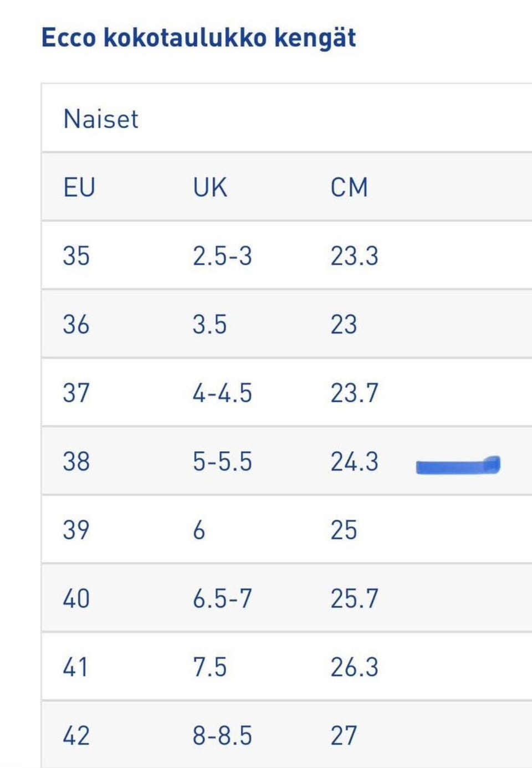The height and width of the screenshot is (768, 532).
Task: Click the 23.3 centimeter value
Action: [355, 256]
